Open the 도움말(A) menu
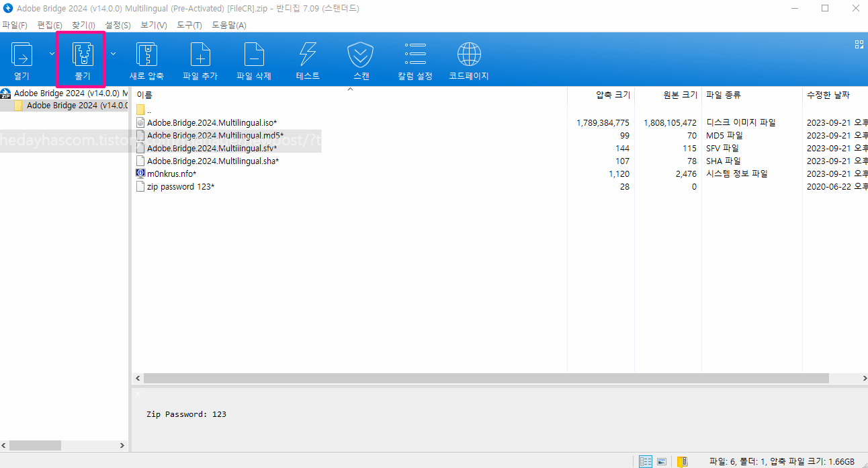Image resolution: width=868 pixels, height=468 pixels. click(x=229, y=25)
